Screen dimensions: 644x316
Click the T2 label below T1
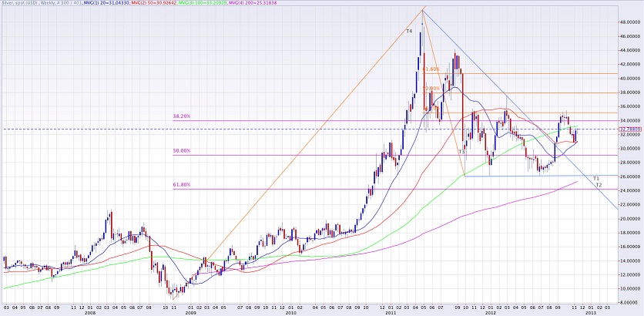599,186
